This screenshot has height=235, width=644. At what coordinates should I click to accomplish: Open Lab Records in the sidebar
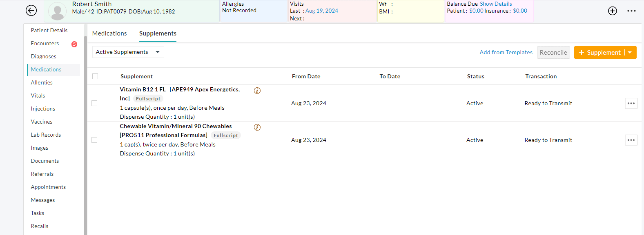click(46, 135)
